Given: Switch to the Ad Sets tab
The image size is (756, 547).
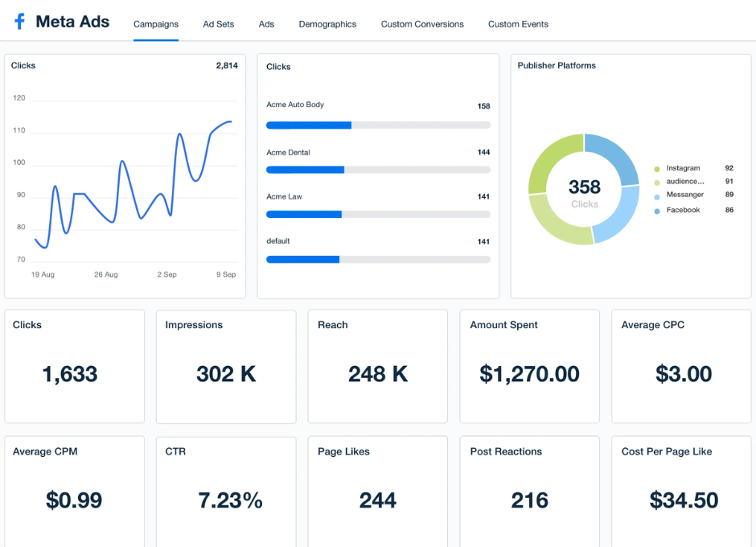Looking at the screenshot, I should [x=218, y=24].
